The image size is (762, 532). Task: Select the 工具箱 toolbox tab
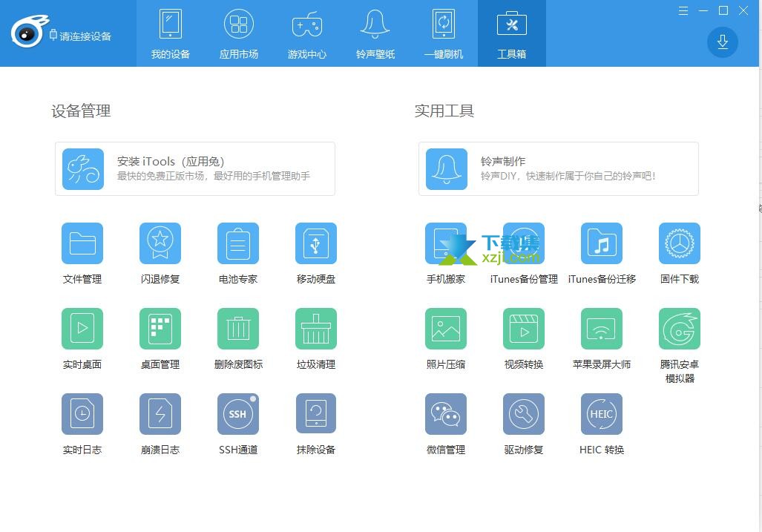[x=512, y=33]
